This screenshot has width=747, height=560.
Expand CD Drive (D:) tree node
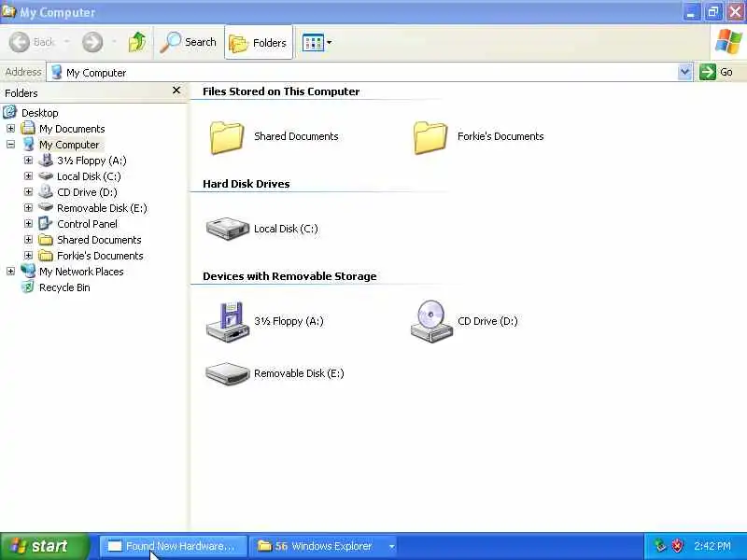pyautogui.click(x=28, y=192)
